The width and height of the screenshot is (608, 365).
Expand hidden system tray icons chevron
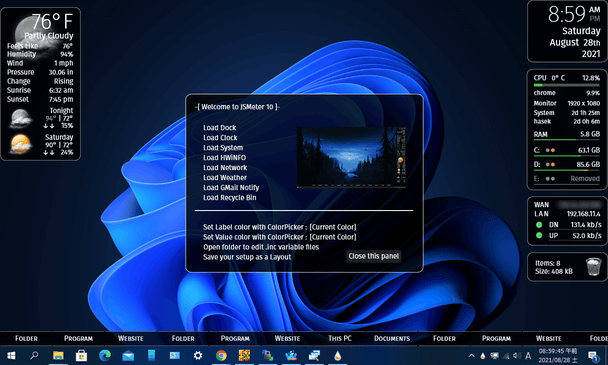tap(472, 355)
